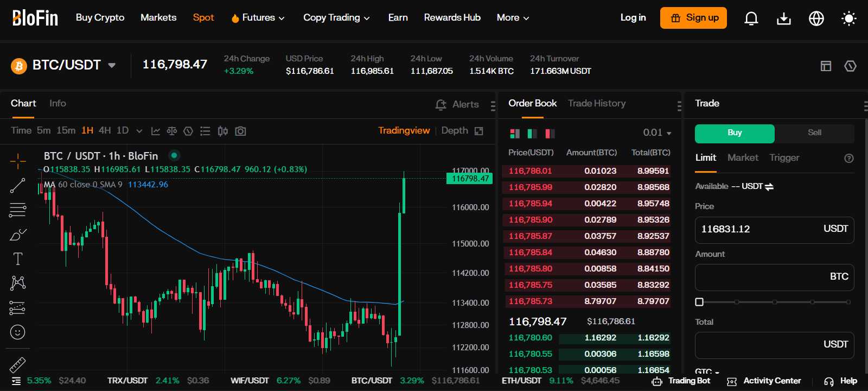Open the Markets menu item
The height and width of the screenshot is (391, 868).
click(x=158, y=17)
